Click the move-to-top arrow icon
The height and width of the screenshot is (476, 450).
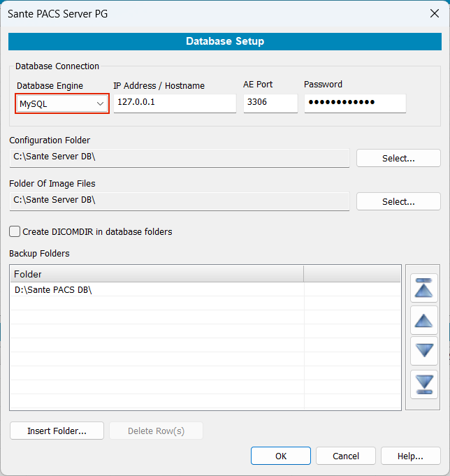[x=424, y=287]
